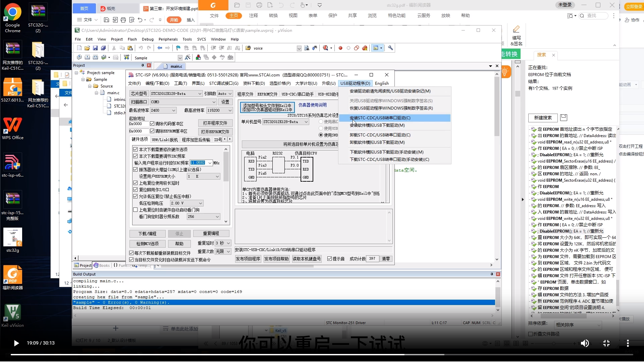Mute video with speaker icon
Image resolution: width=644 pixels, height=362 pixels.
point(585,343)
